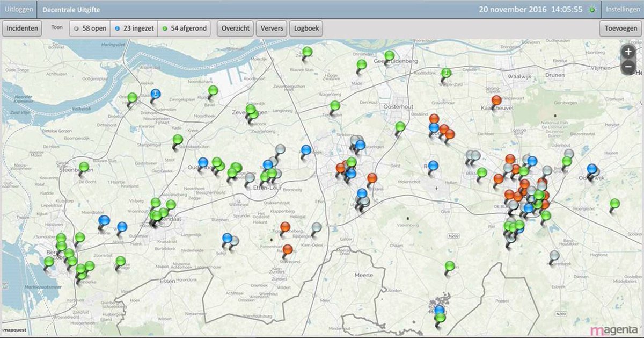Zoom in on the map

(628, 52)
